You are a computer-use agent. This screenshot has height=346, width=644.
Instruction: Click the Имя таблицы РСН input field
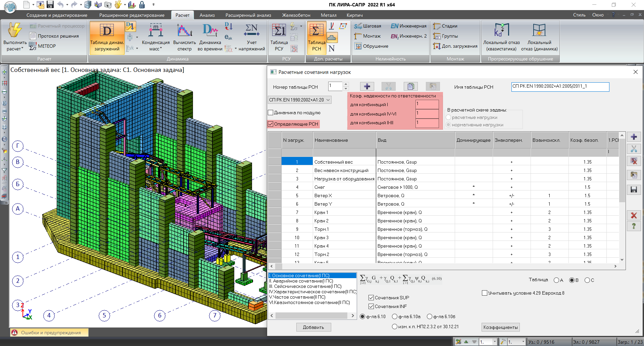560,87
